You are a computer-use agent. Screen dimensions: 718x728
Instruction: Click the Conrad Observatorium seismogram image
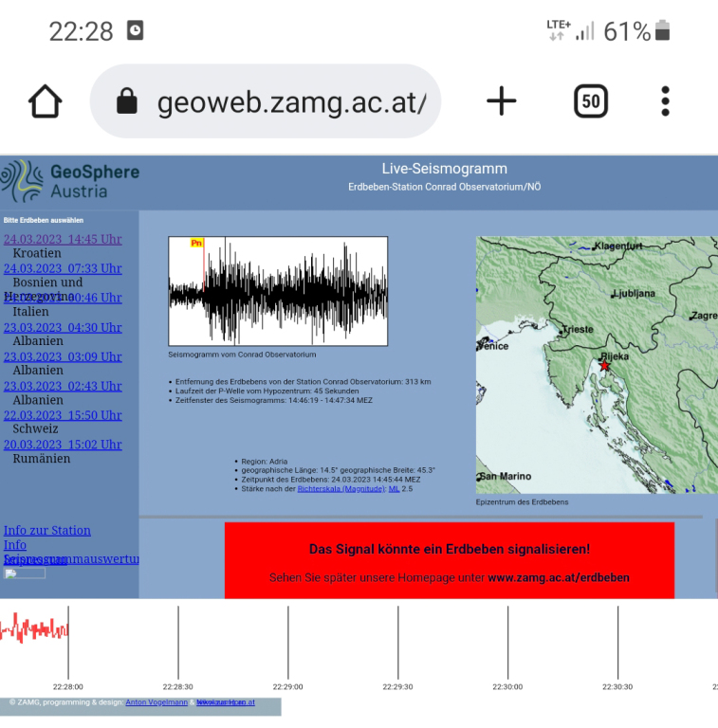tap(278, 291)
